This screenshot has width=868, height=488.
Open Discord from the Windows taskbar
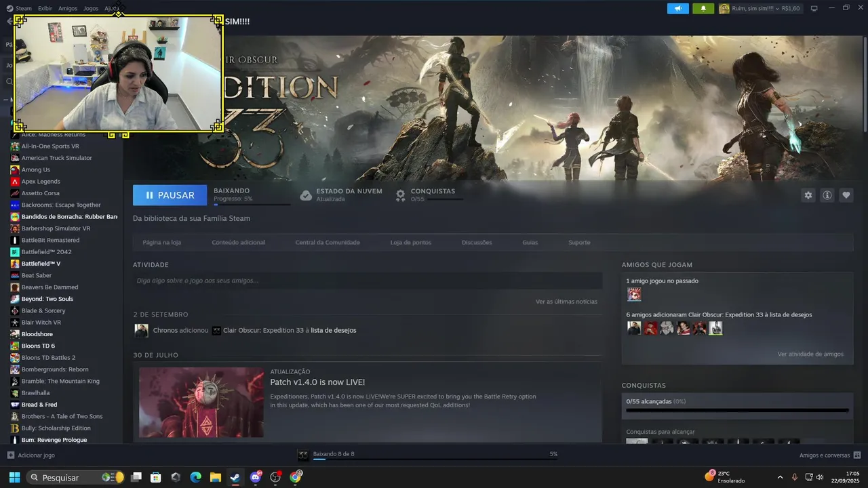click(256, 477)
